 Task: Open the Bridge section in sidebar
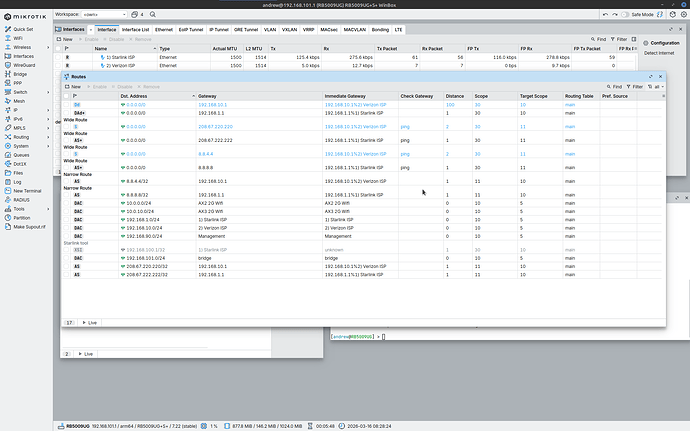click(20, 74)
